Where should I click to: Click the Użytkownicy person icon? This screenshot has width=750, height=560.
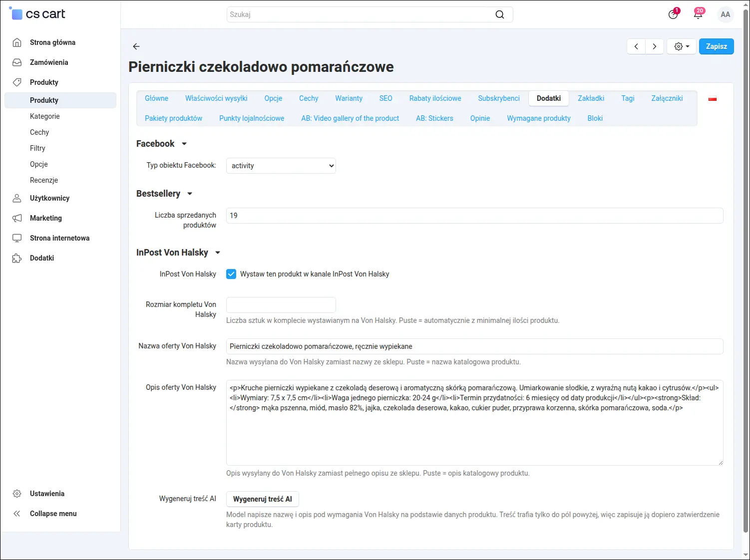click(x=17, y=198)
